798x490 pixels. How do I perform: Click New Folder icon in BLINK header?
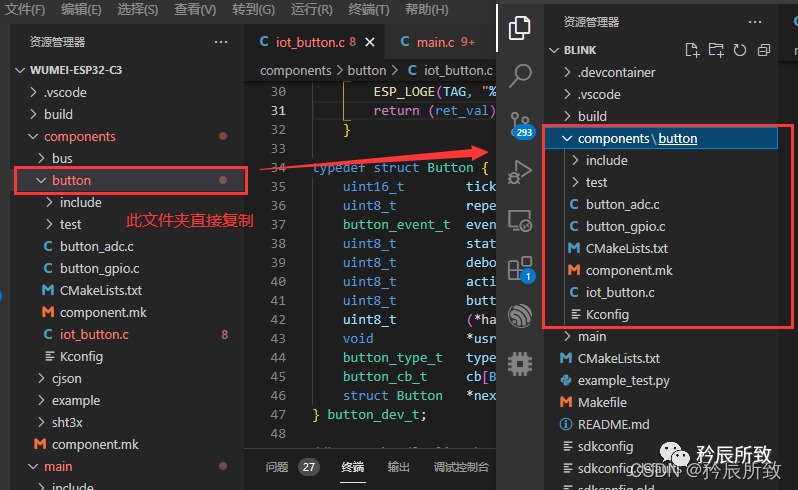tap(715, 50)
